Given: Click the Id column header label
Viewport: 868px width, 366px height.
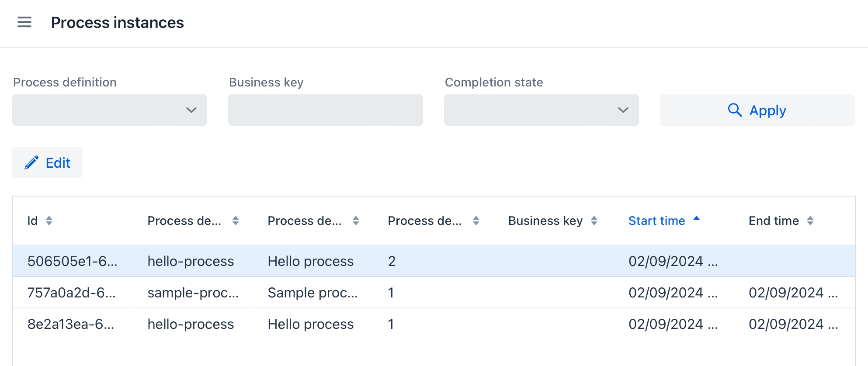Looking at the screenshot, I should coord(32,221).
